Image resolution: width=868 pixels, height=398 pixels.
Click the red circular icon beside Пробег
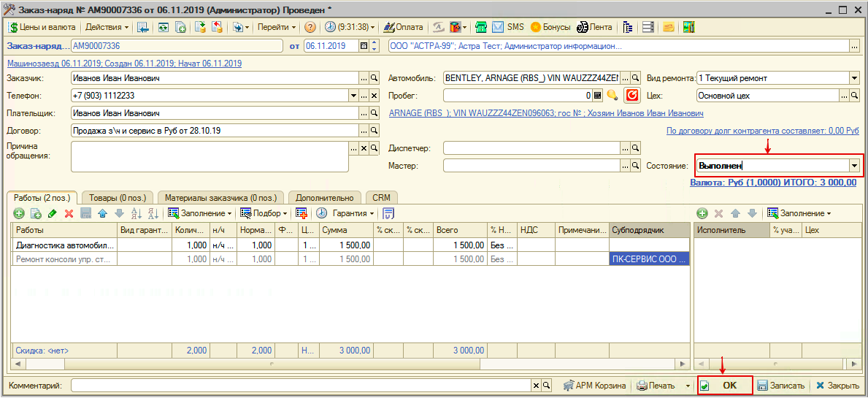[631, 95]
